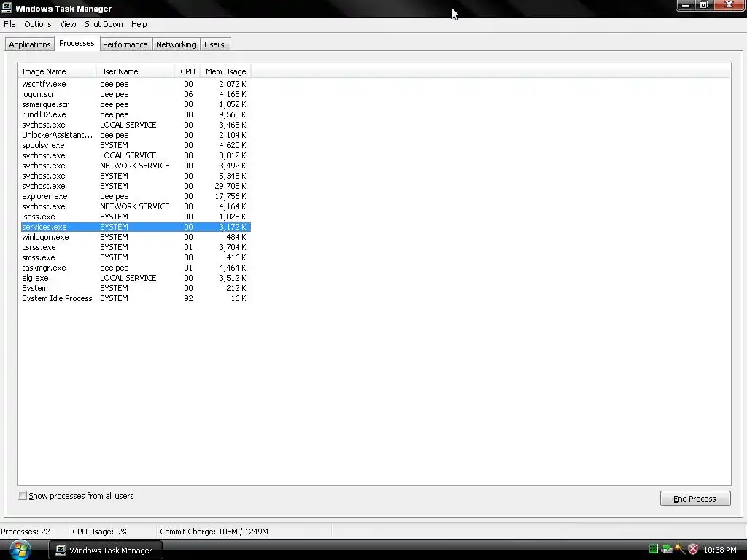Open the Options menu

(38, 24)
